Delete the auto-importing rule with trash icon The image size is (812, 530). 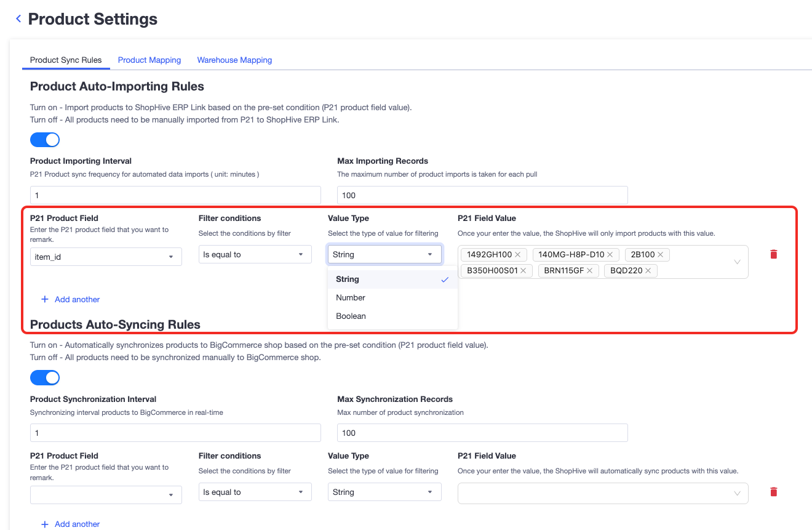774,254
